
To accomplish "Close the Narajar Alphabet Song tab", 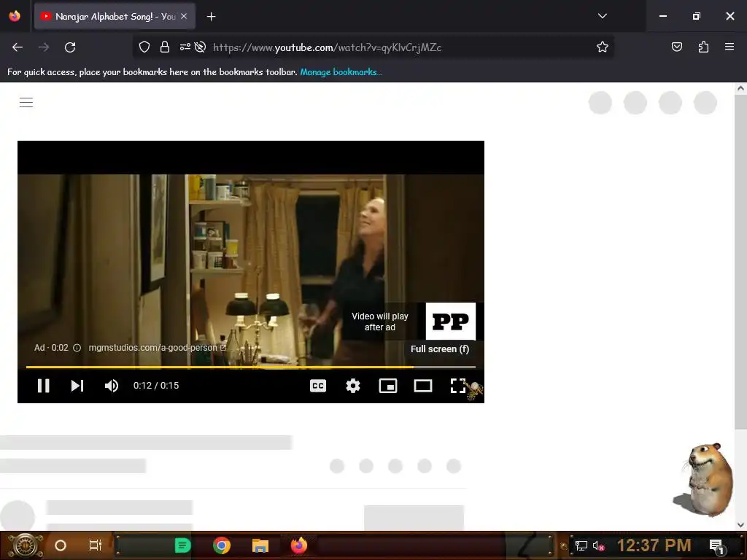I will click(184, 16).
